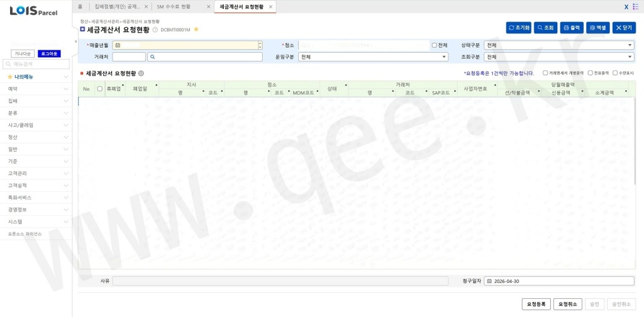Viewport: 644px width, 317px height.
Task: Click the 출력 print button
Action: [x=572, y=28]
